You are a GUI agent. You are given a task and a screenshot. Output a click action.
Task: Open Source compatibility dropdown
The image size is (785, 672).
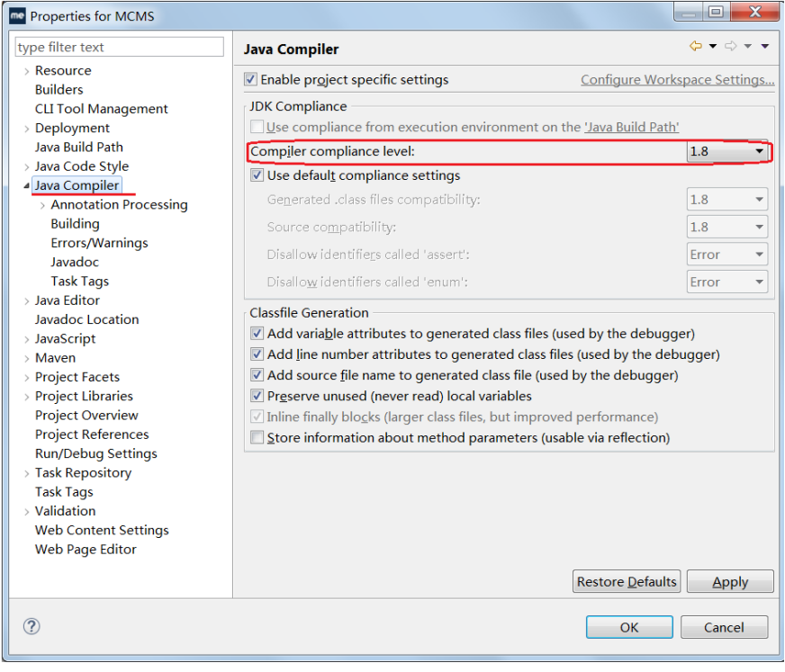726,228
